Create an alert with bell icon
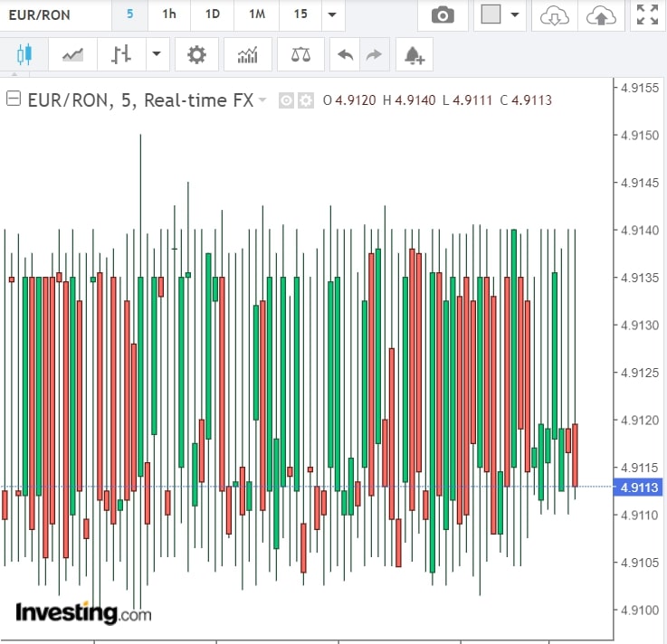The image size is (667, 644). click(x=414, y=55)
